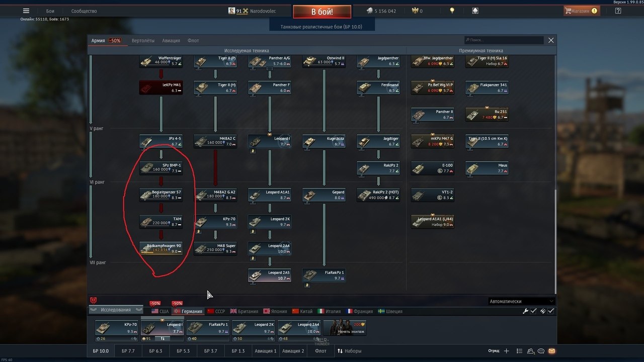Click the silver lions currency icon

(x=369, y=11)
